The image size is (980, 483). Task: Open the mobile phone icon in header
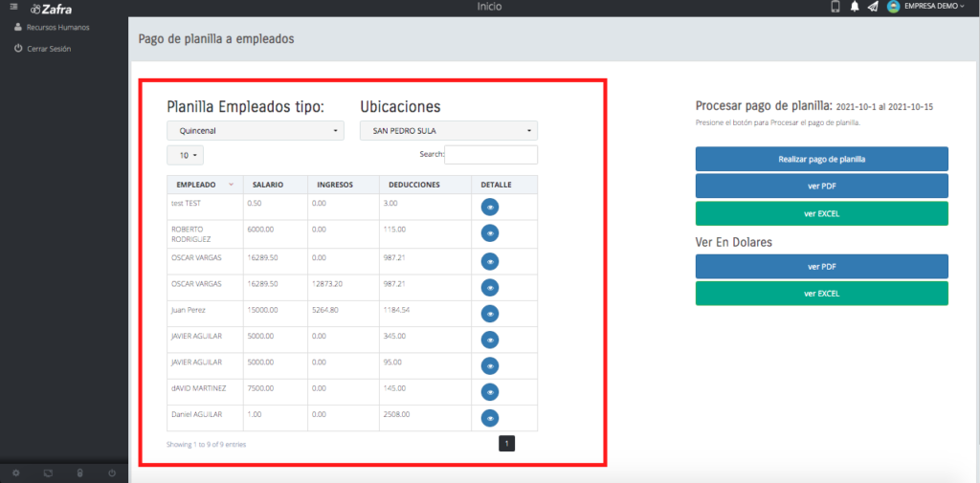point(835,7)
